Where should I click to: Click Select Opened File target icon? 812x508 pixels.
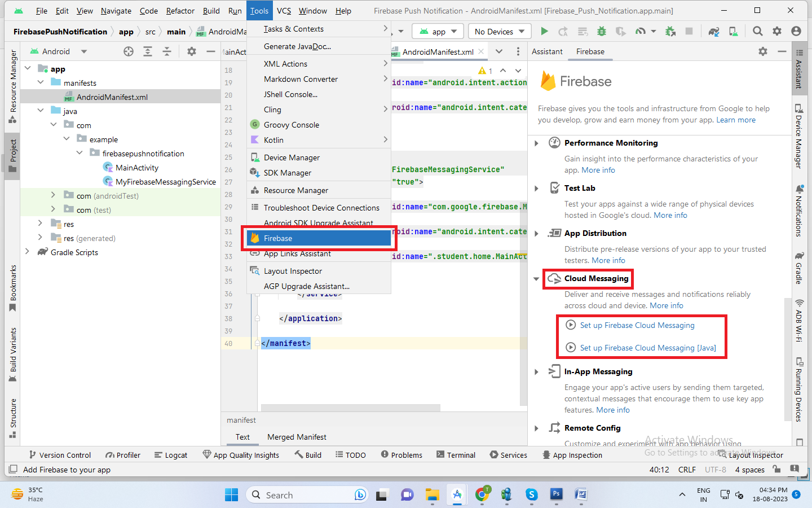(129, 51)
